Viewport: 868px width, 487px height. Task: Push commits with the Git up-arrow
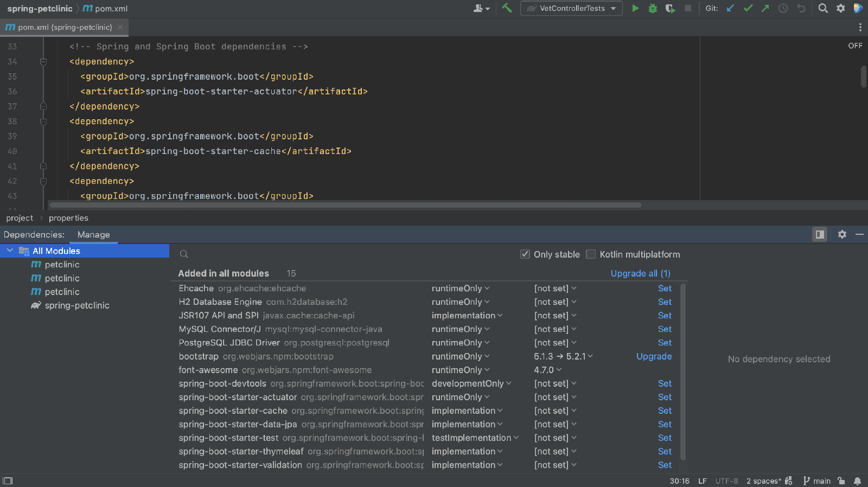pos(765,8)
